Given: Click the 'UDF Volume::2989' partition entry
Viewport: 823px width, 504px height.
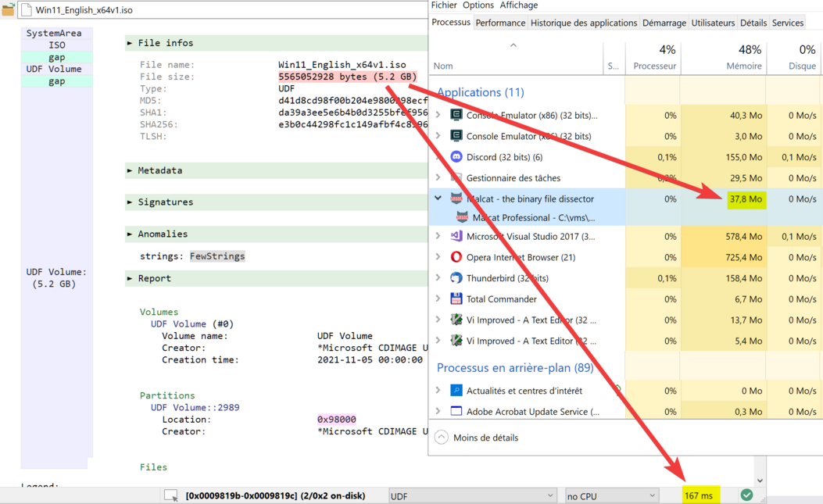Looking at the screenshot, I should click(x=195, y=407).
